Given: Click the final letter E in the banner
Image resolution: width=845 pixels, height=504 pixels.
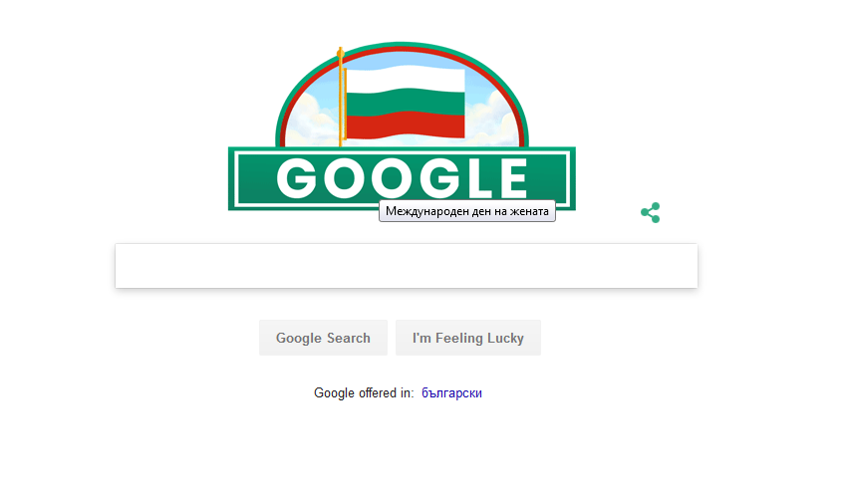Looking at the screenshot, I should [513, 178].
